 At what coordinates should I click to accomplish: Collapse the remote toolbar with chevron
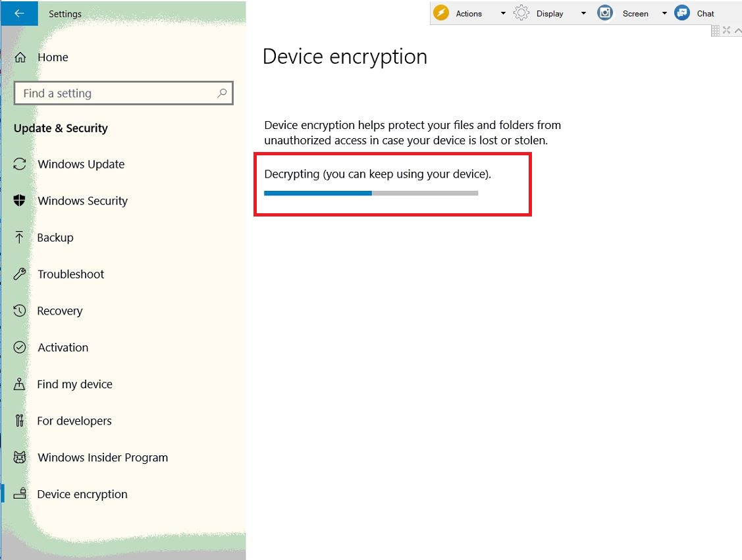738,31
